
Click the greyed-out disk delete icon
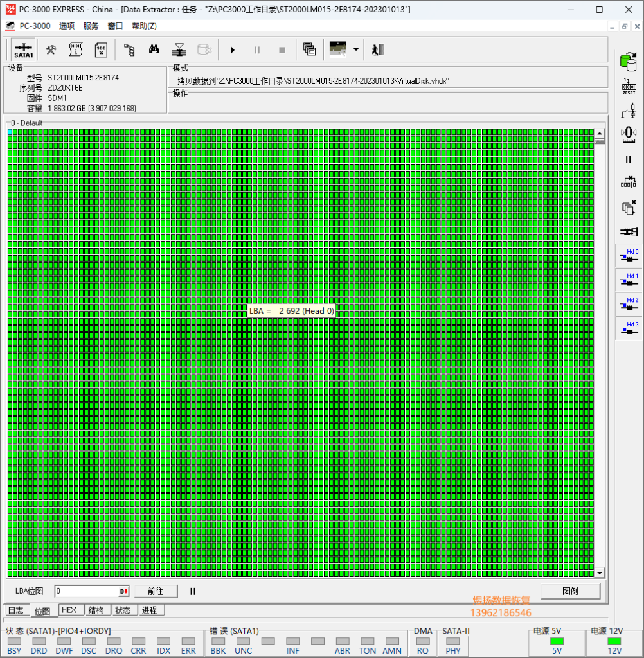point(204,50)
